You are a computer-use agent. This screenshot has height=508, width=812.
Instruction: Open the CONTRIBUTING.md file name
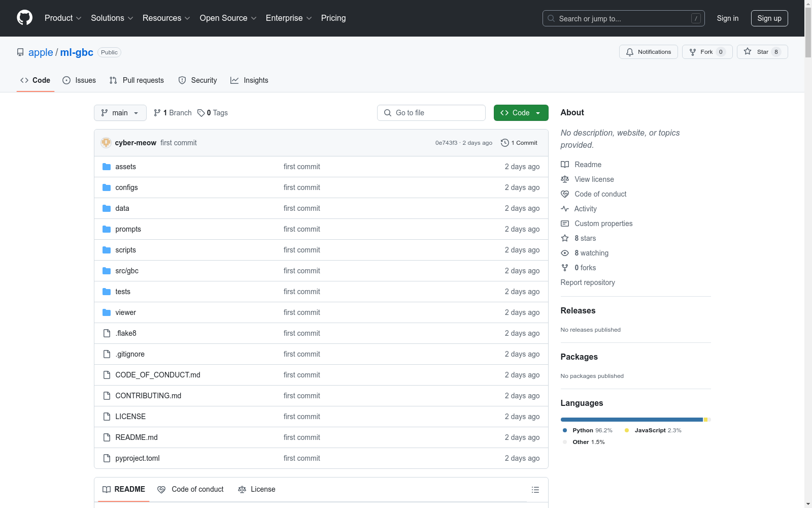(148, 396)
